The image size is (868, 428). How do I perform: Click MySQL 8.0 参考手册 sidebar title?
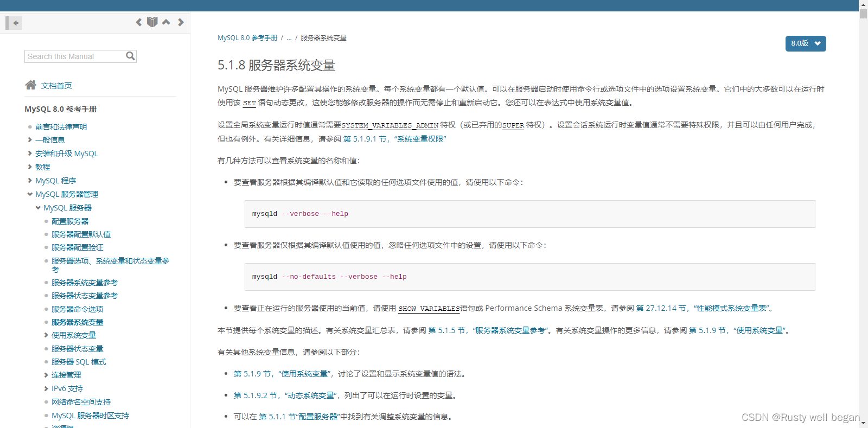point(61,109)
